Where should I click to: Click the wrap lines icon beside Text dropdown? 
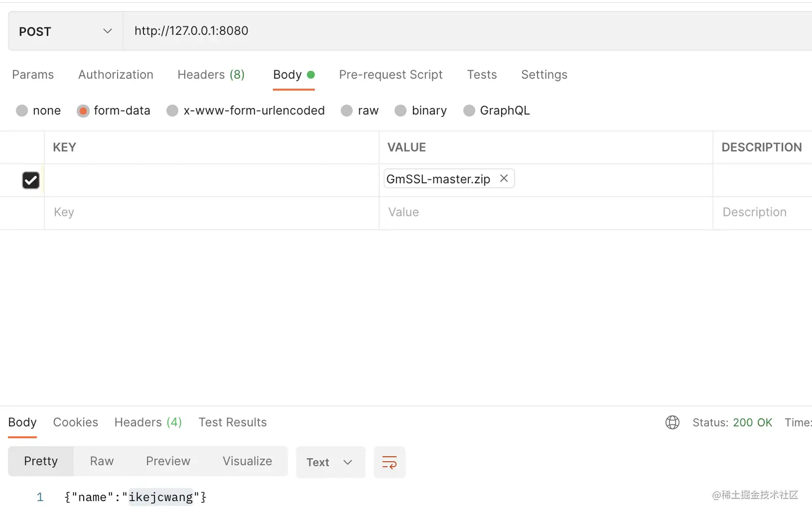tap(389, 462)
